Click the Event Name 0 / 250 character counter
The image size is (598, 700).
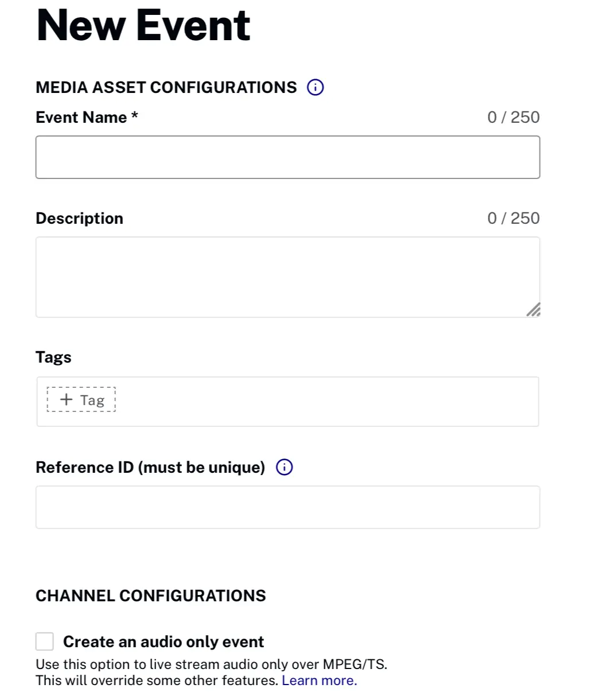click(513, 117)
